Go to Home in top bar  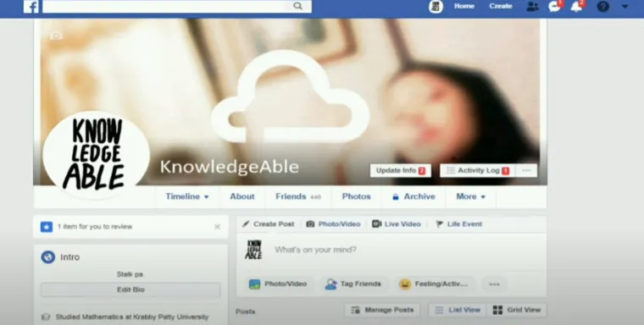coord(464,6)
